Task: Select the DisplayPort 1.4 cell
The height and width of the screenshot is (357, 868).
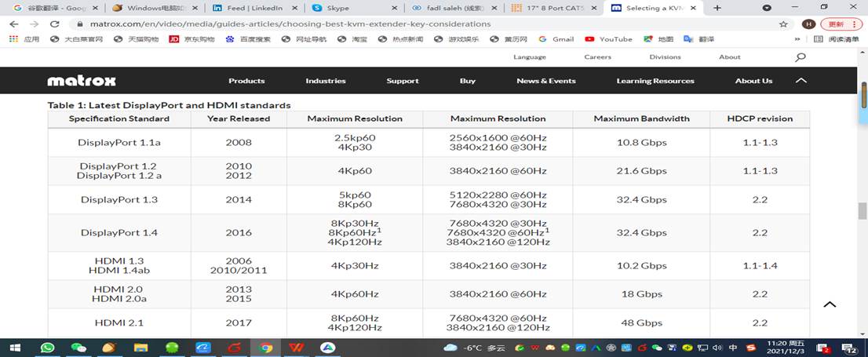Action: click(119, 233)
